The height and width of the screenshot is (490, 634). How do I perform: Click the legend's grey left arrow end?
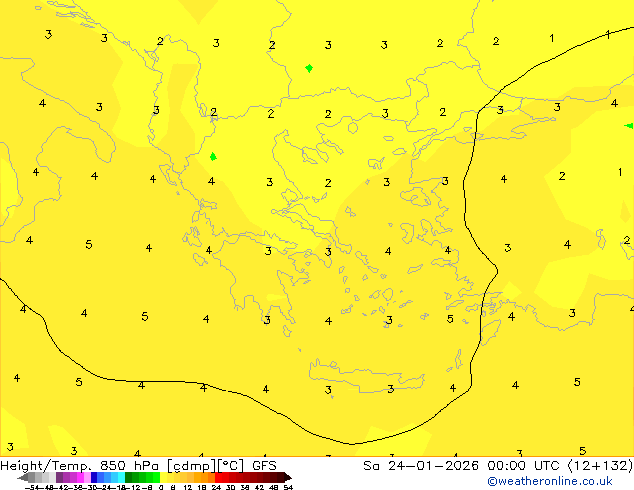pyautogui.click(x=23, y=477)
